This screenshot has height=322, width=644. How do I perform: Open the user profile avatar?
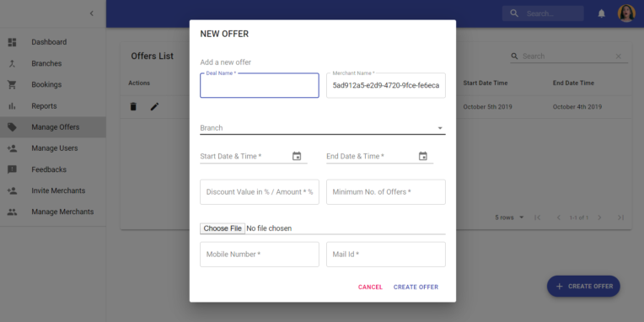coord(626,13)
